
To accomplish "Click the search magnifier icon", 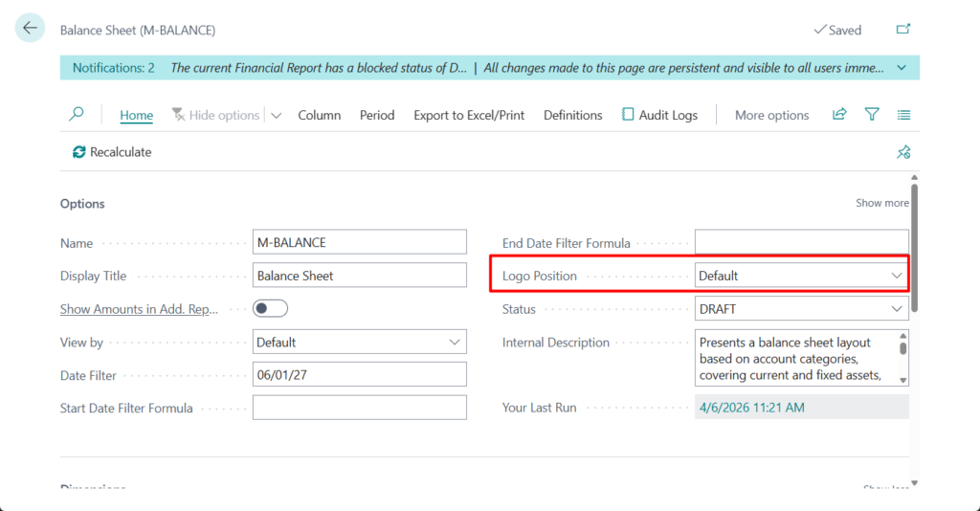I will [77, 115].
